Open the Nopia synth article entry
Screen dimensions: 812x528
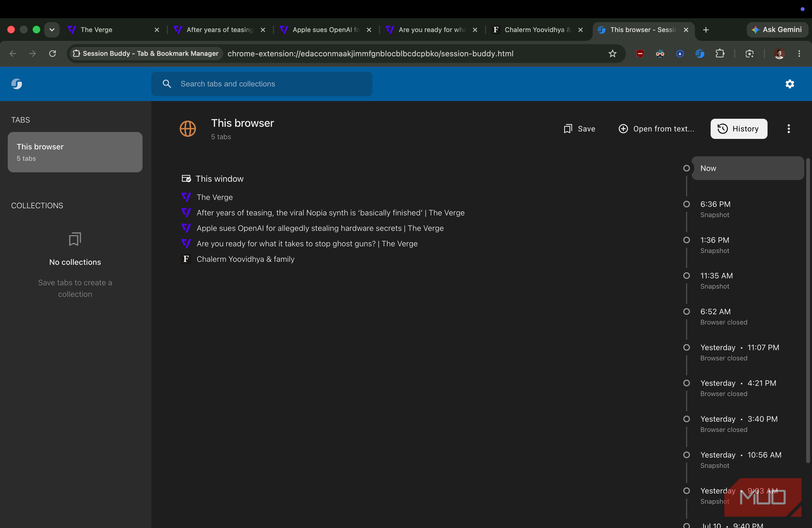[331, 212]
